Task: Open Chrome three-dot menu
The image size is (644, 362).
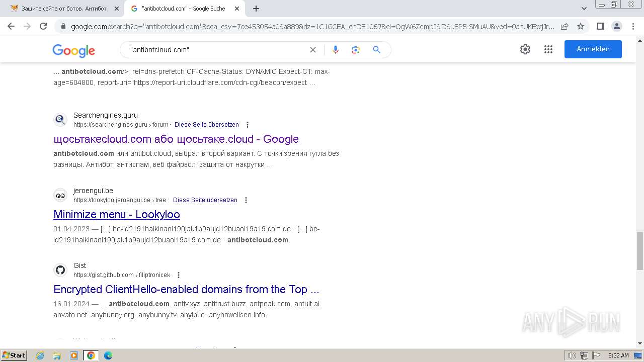Action: [633, 26]
